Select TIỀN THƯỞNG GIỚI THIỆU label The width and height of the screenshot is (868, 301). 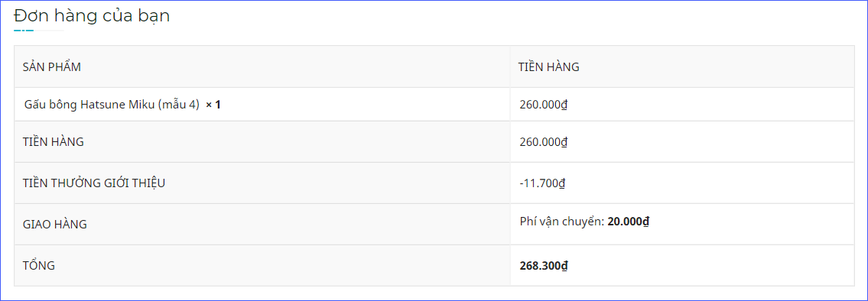coord(94,183)
